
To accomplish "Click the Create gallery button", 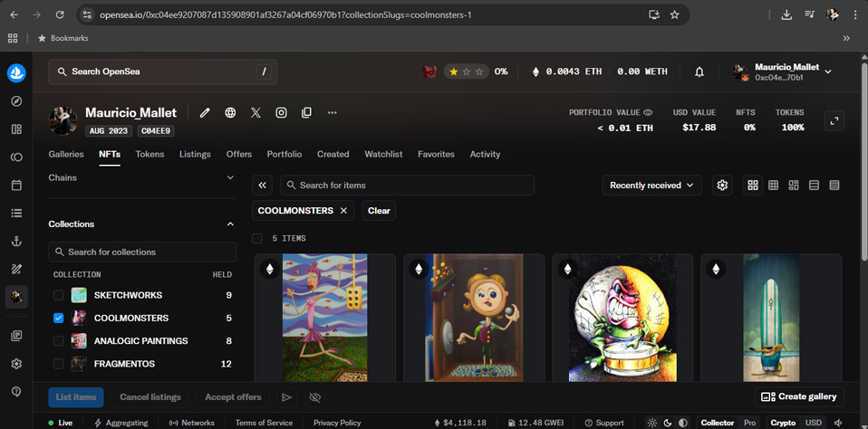I will tap(799, 396).
